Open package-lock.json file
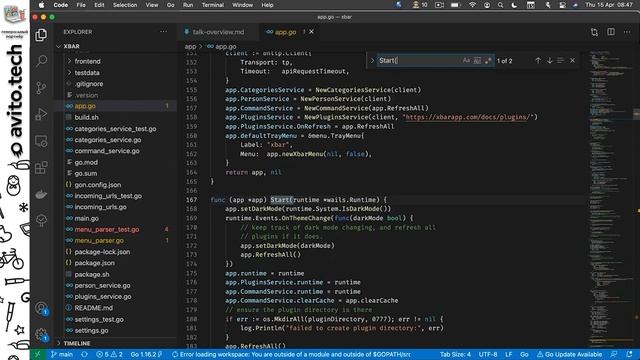Image resolution: width=640 pixels, height=360 pixels. (x=102, y=252)
